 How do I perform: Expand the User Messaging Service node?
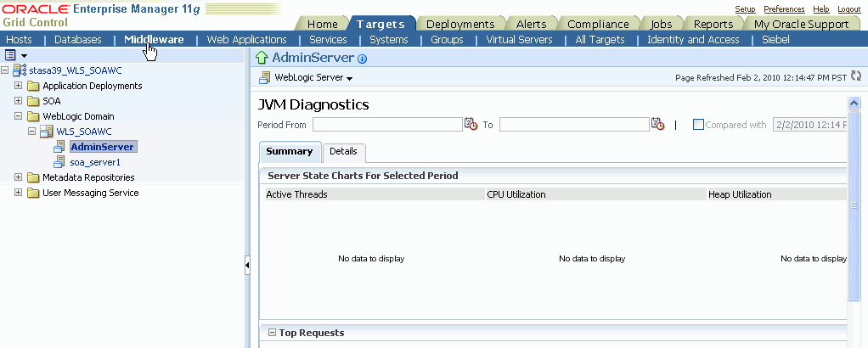point(19,193)
